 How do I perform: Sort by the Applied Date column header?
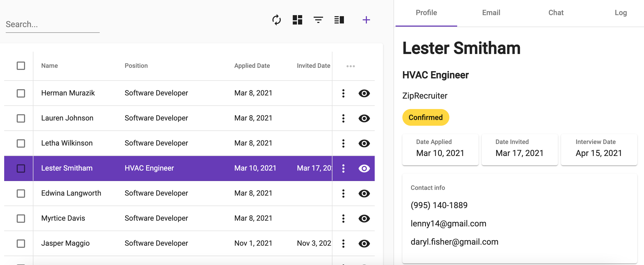(252, 66)
